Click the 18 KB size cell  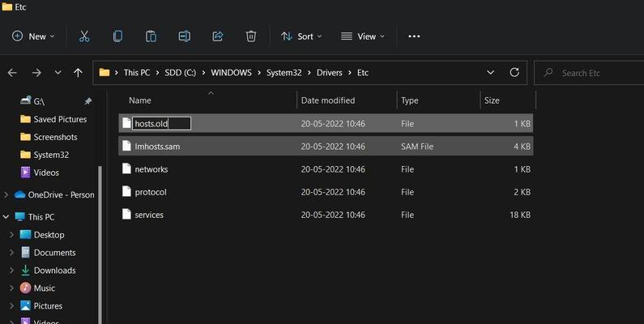(520, 215)
